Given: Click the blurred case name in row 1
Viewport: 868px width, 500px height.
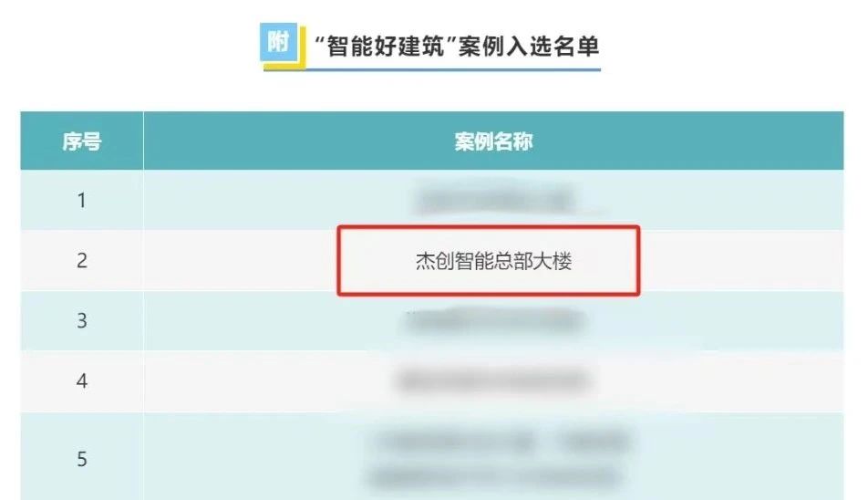Looking at the screenshot, I should tap(494, 201).
